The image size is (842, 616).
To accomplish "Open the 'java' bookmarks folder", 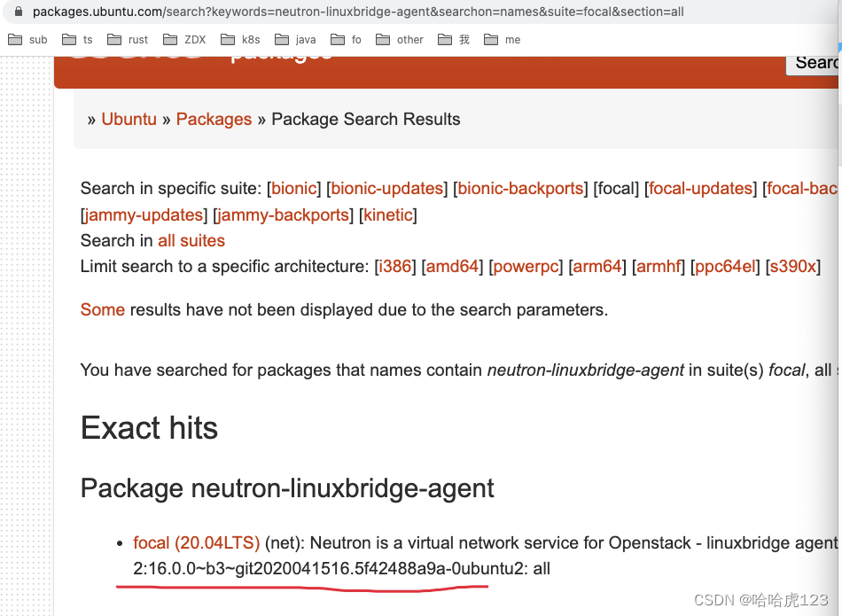I will (294, 39).
